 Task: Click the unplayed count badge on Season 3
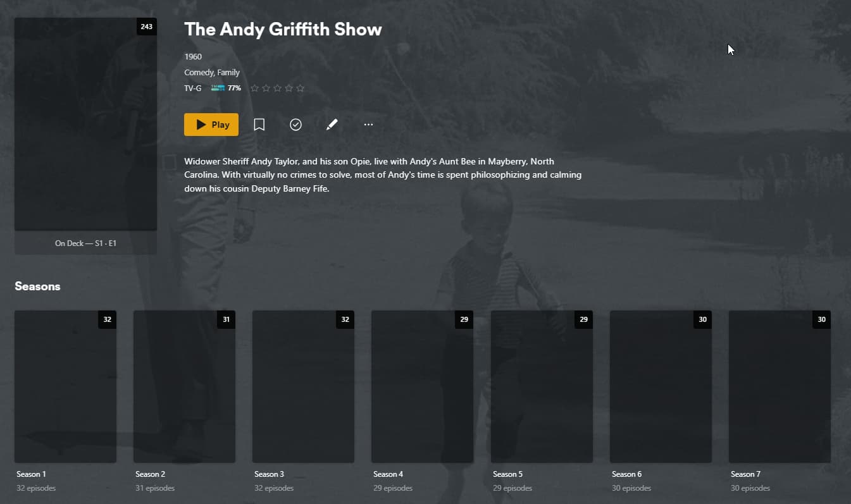point(345,319)
